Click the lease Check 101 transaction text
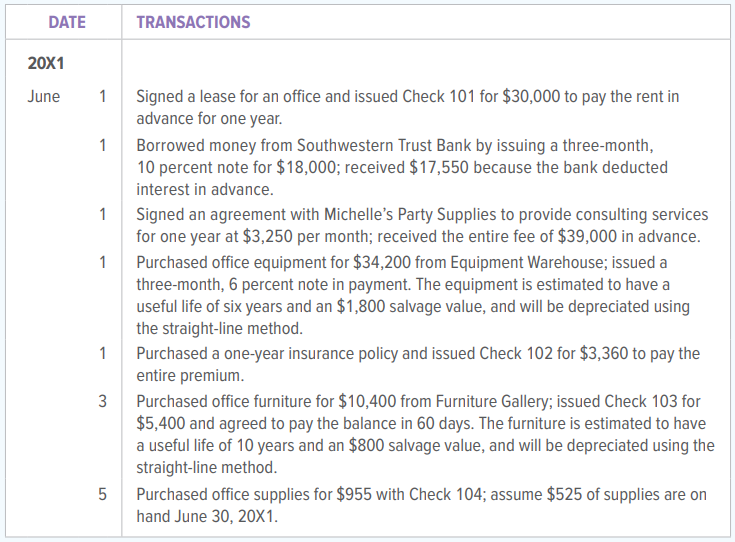The height and width of the screenshot is (542, 735). (x=408, y=107)
